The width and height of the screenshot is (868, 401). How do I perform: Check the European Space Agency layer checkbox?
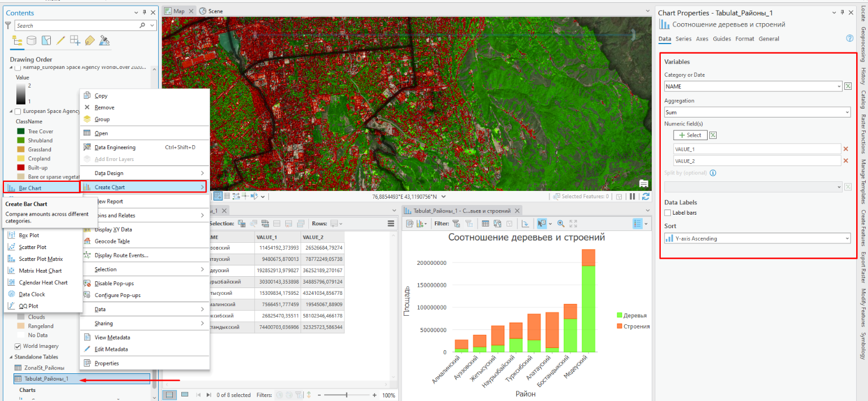click(18, 112)
